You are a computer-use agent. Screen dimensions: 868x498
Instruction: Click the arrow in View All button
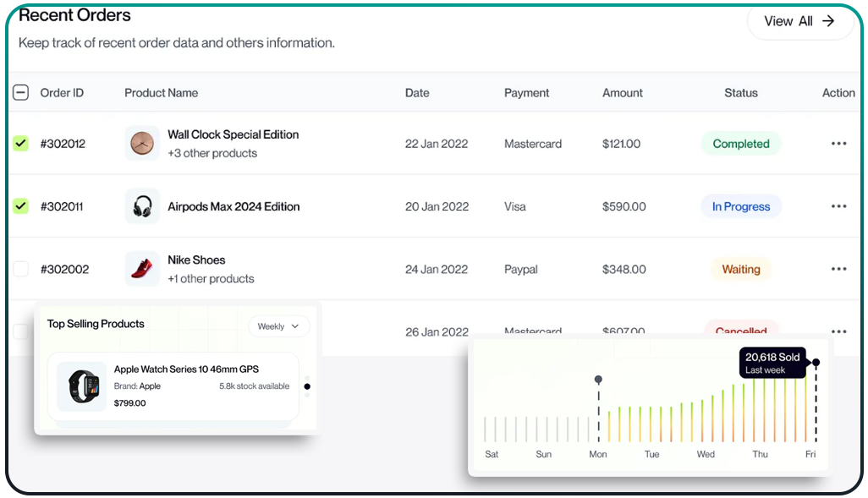click(828, 21)
